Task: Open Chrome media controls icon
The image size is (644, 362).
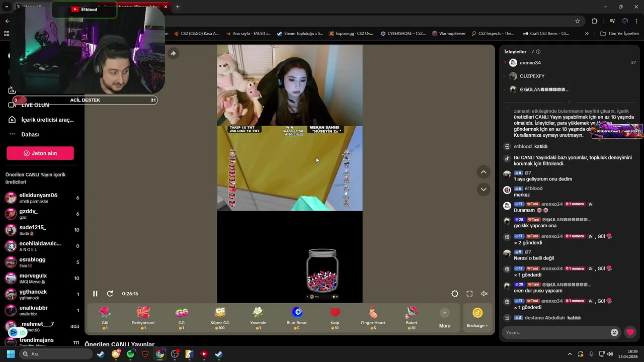Action: pos(612,21)
